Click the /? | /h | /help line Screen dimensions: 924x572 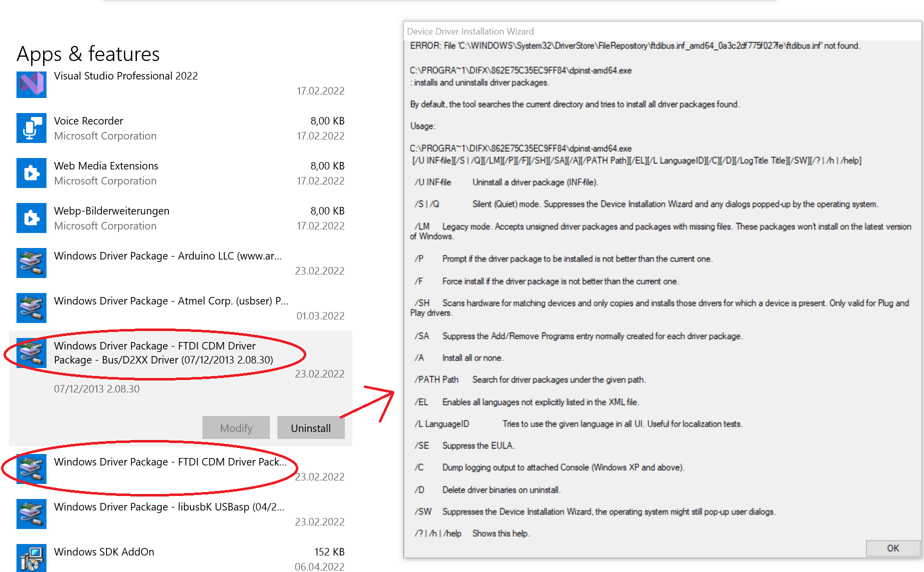click(472, 533)
